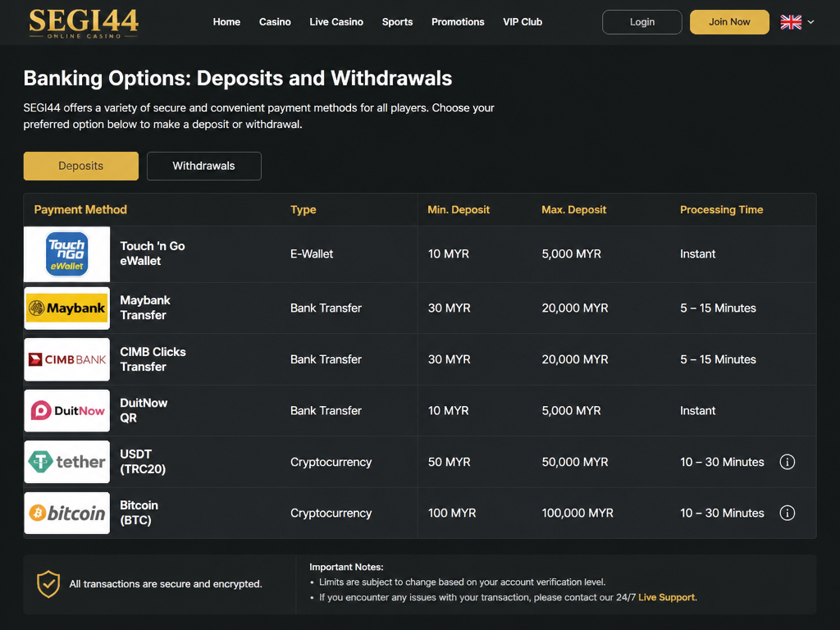The image size is (840, 630).
Task: Open the Sports menu item
Action: point(398,22)
